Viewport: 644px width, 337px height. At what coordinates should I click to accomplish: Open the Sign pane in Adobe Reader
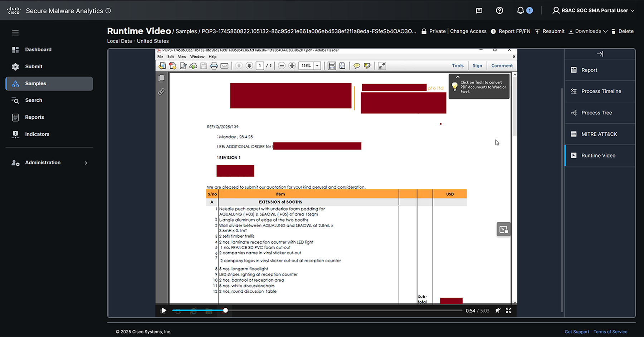click(x=477, y=66)
